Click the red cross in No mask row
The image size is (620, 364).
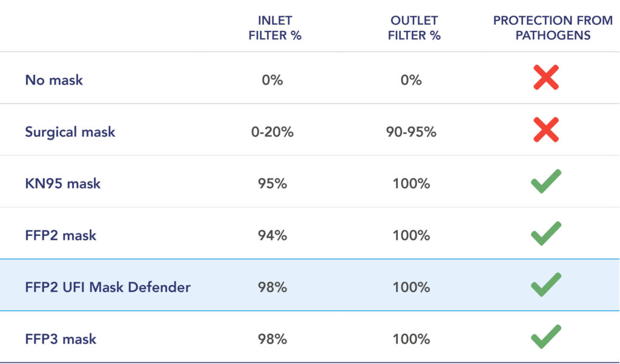(546, 77)
